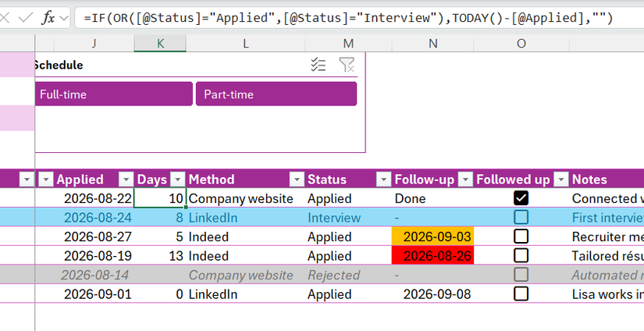The image size is (644, 331).
Task: Click the Schedule slicer title
Action: (x=59, y=65)
